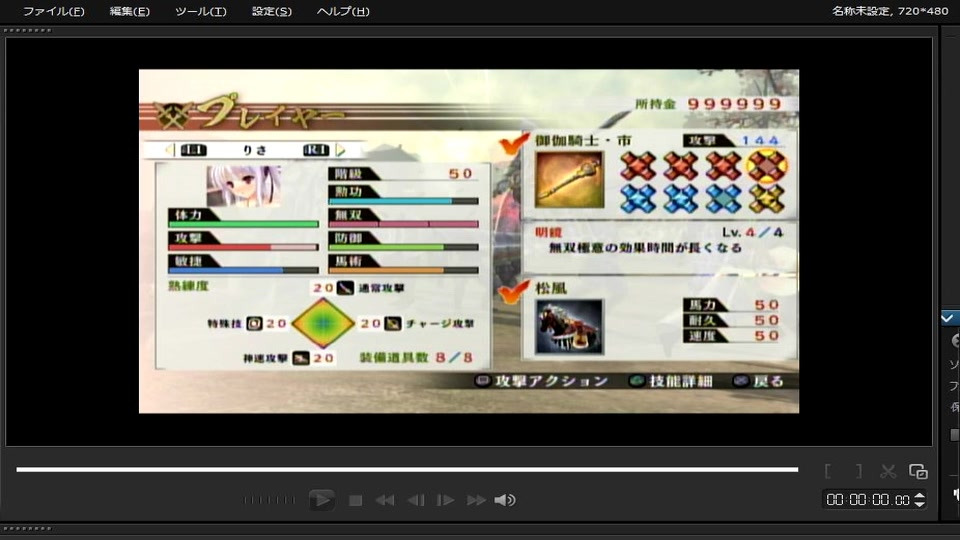Viewport: 960px width, 540px height.
Task: Jump to end with the fast-forward button
Action: click(476, 501)
